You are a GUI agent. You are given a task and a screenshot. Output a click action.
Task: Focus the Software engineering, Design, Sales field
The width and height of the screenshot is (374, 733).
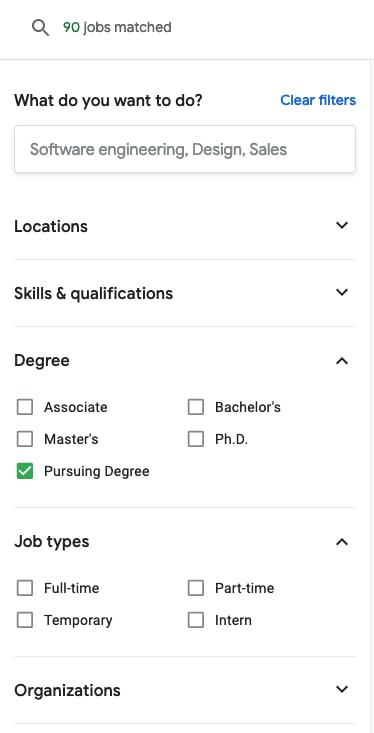(185, 149)
